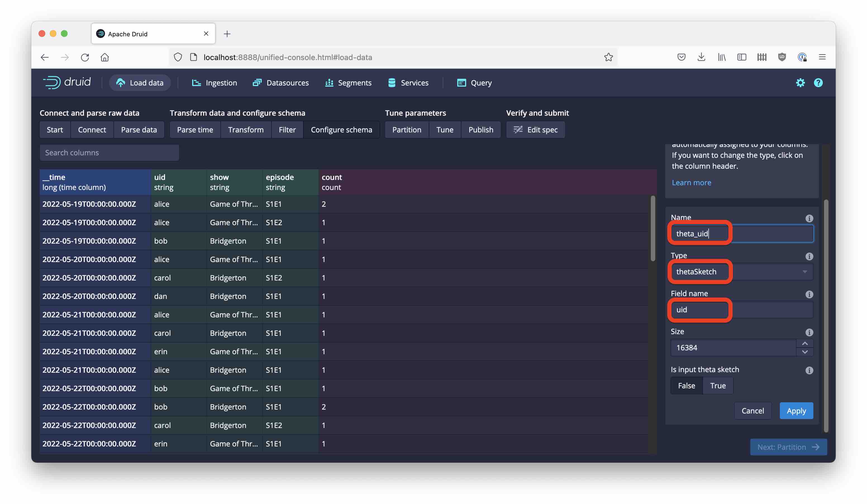The height and width of the screenshot is (504, 867).
Task: Open the help question mark icon
Action: click(x=818, y=83)
